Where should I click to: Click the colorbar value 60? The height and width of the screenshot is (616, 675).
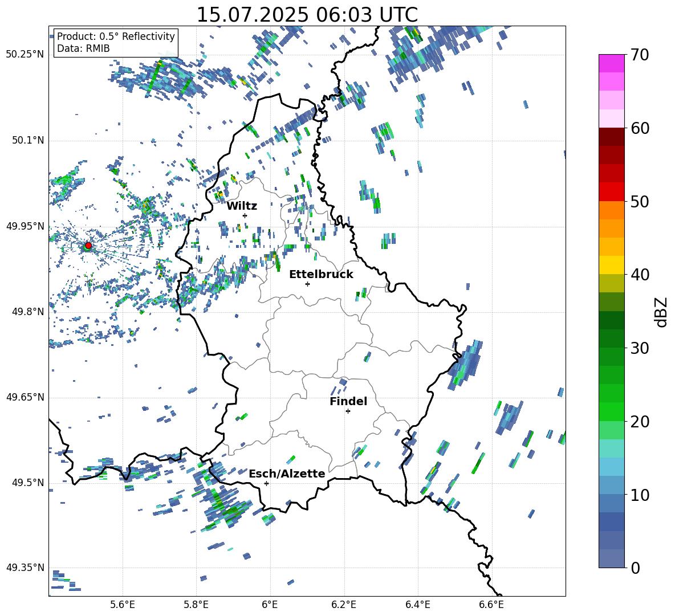640,128
